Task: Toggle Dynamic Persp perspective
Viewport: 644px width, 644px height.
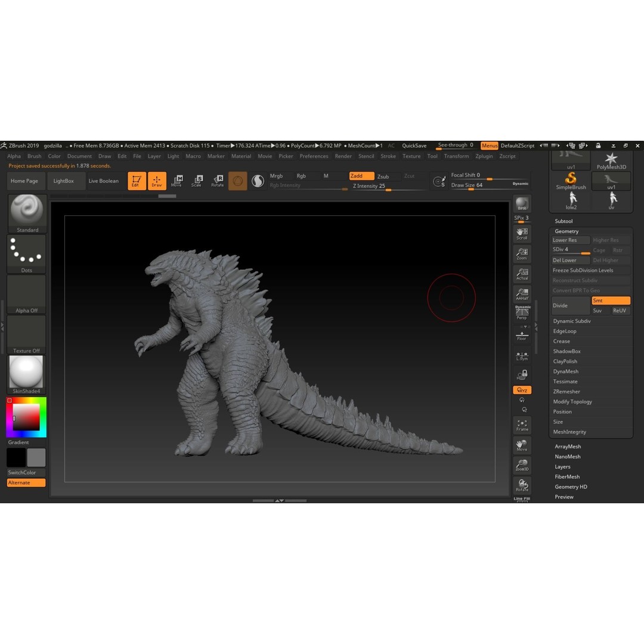Action: click(x=522, y=313)
